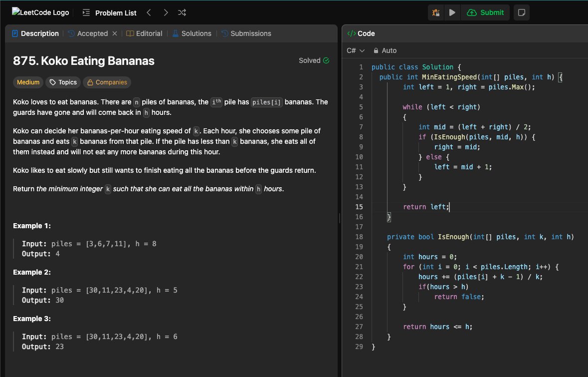588x377 pixels.
Task: Click Example 2 heading
Action: (x=32, y=272)
